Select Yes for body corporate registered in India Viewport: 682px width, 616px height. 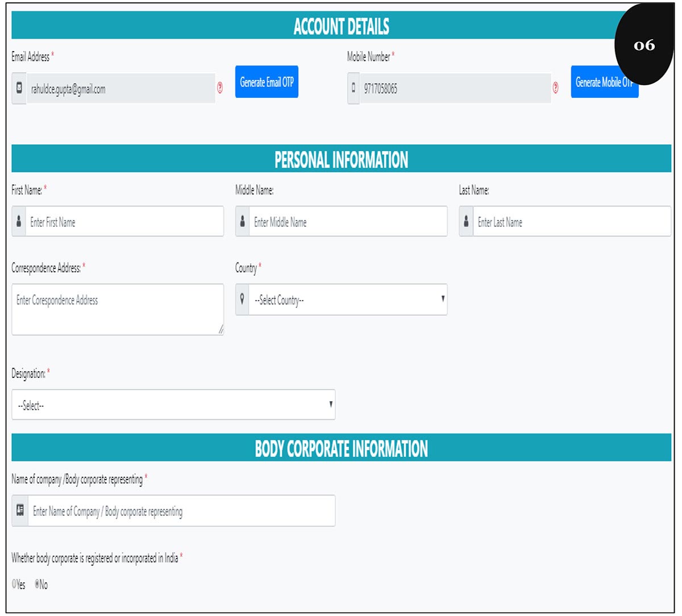pyautogui.click(x=14, y=584)
